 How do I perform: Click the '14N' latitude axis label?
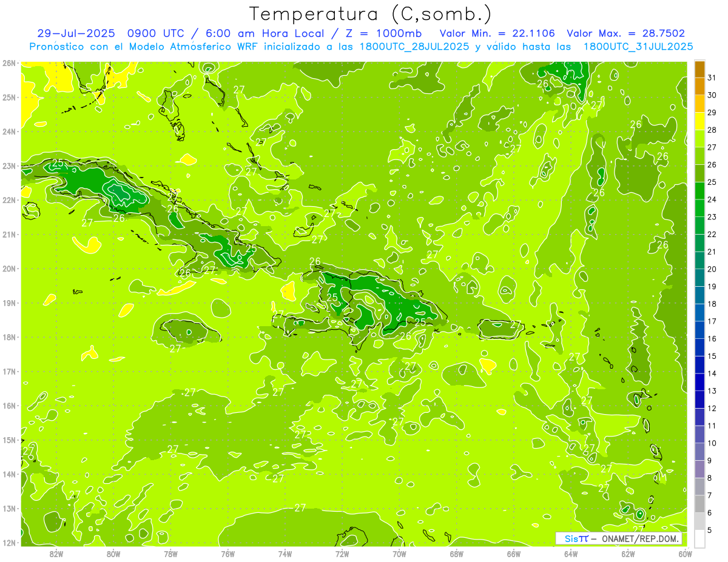pyautogui.click(x=9, y=474)
